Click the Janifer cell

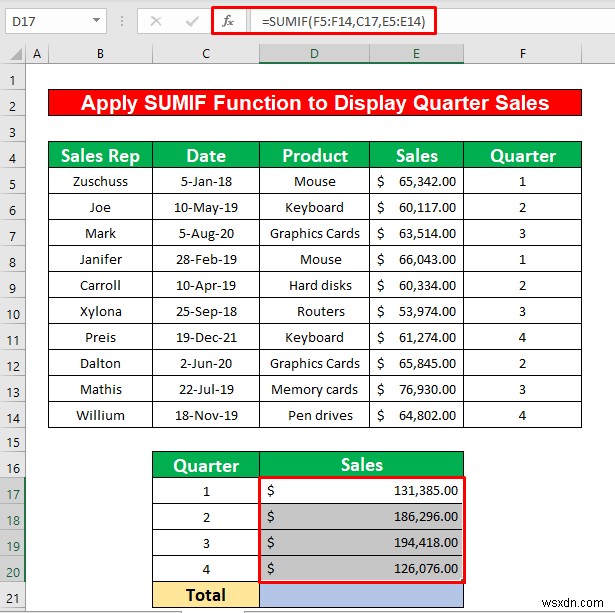100,259
